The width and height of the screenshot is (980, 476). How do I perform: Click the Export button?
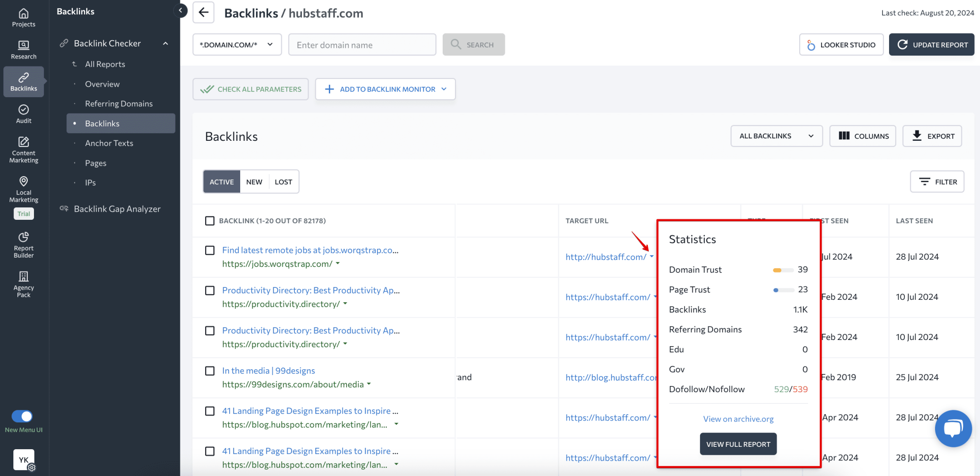click(932, 136)
